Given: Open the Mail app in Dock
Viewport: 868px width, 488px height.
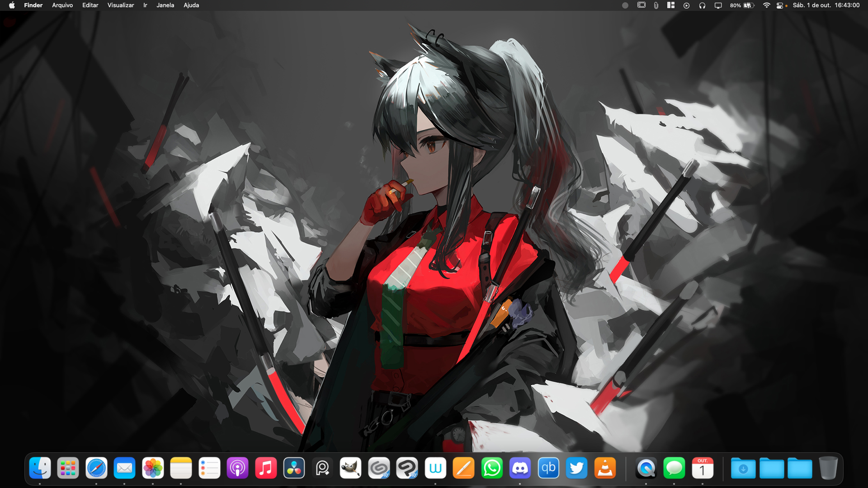Looking at the screenshot, I should pos(125,468).
